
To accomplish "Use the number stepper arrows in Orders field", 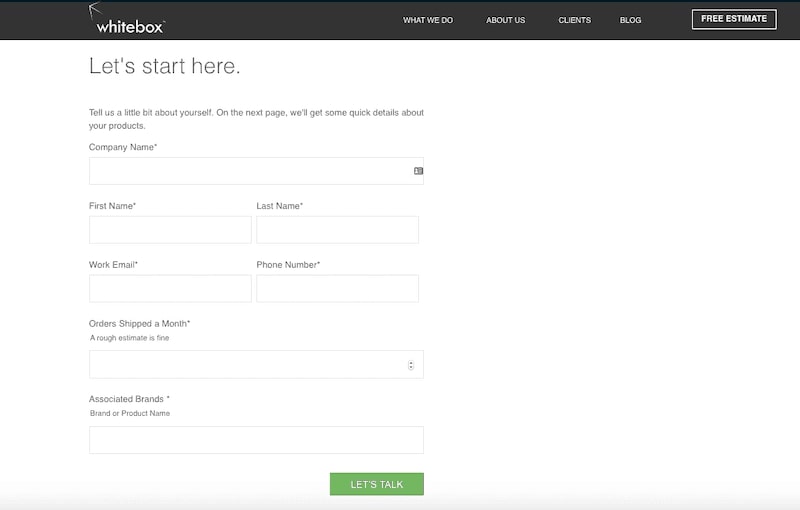I will (411, 365).
